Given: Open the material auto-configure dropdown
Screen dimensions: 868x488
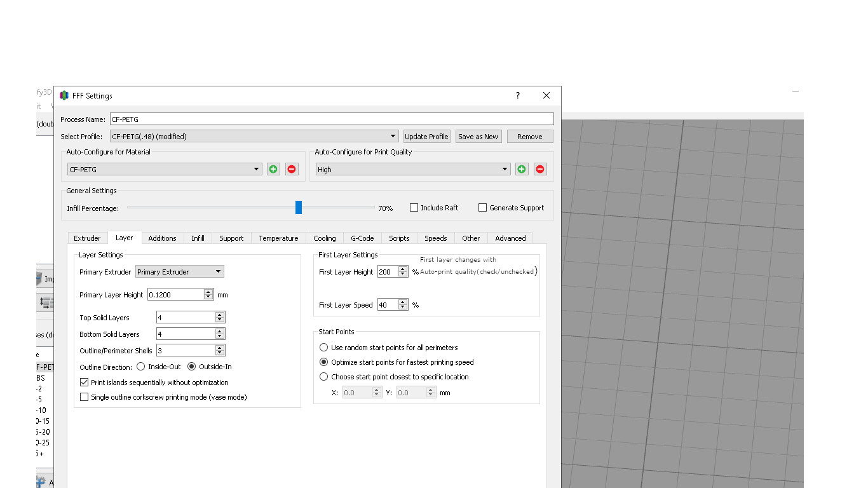Looking at the screenshot, I should [x=165, y=169].
